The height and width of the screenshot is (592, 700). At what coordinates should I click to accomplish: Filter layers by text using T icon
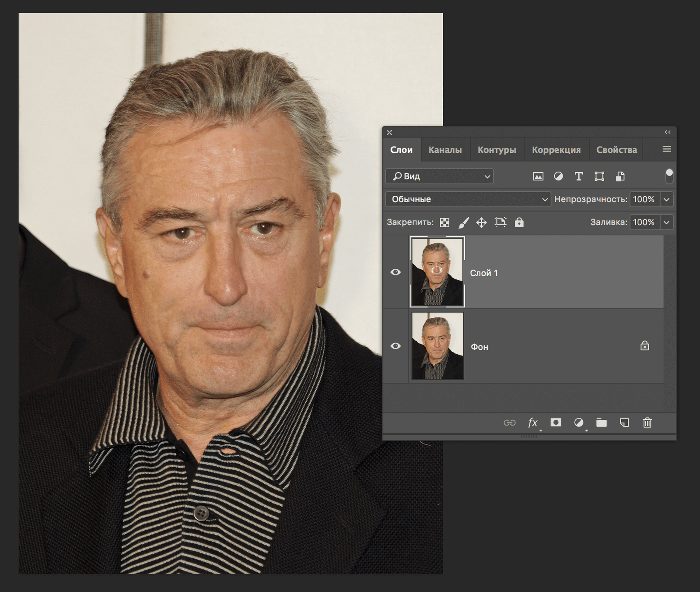click(x=579, y=176)
